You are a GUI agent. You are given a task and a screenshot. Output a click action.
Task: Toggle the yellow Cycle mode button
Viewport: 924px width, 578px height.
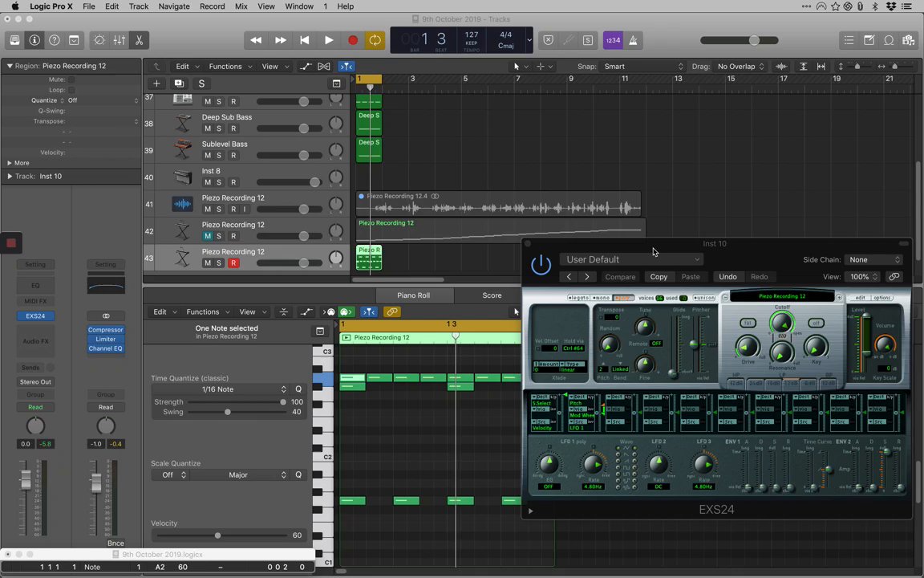(x=375, y=40)
